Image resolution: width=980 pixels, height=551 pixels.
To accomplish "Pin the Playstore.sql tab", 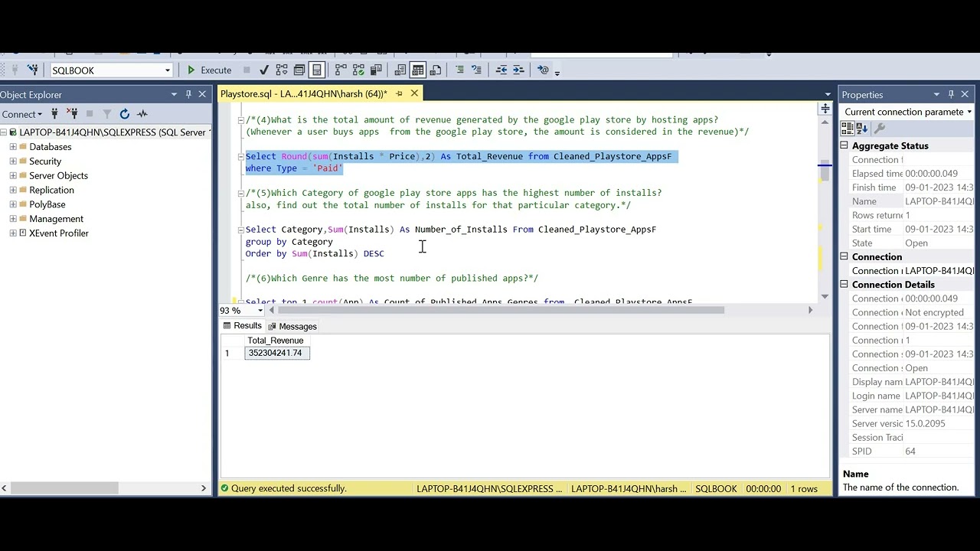I will click(x=399, y=93).
